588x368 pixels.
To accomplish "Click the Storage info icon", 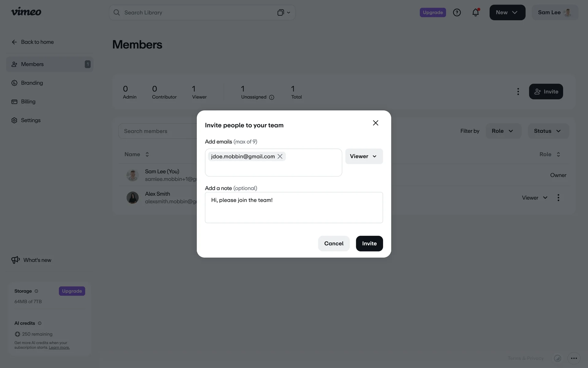I will 36,291.
